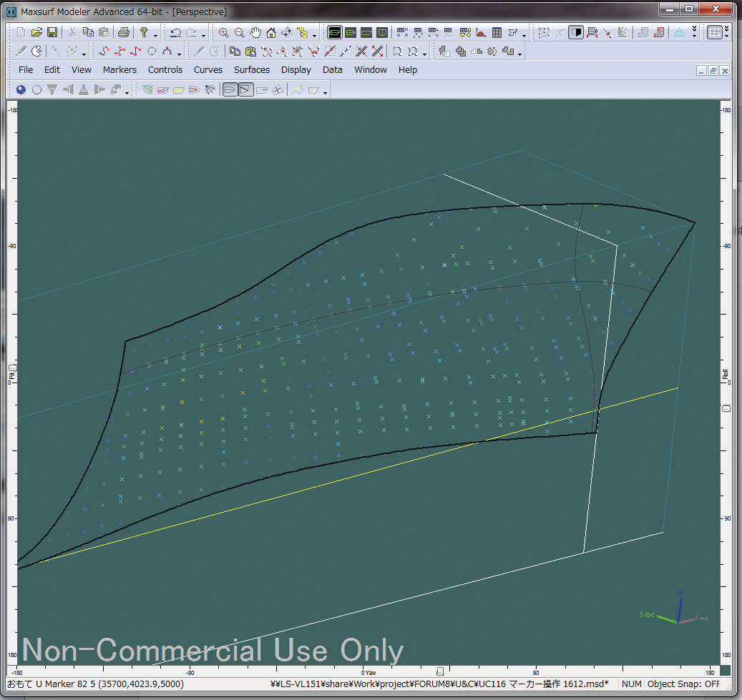
Task: Click the Undo arrow icon
Action: click(175, 33)
